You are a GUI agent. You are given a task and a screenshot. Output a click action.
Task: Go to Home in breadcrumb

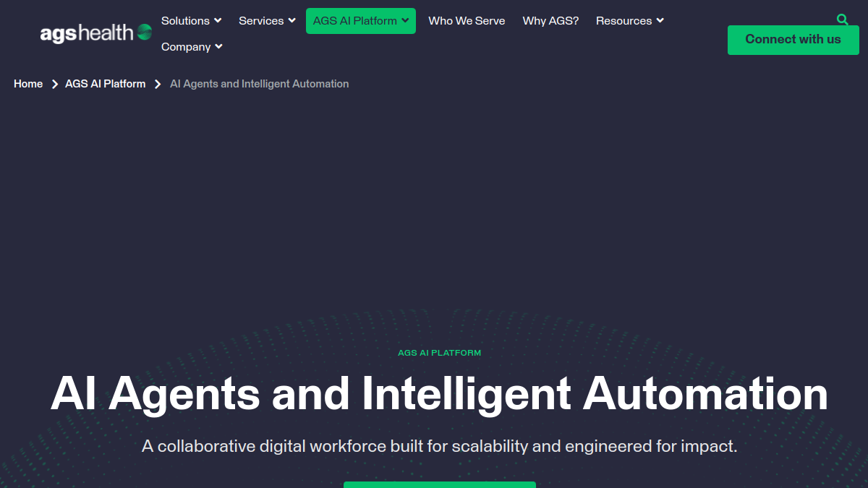pyautogui.click(x=28, y=84)
